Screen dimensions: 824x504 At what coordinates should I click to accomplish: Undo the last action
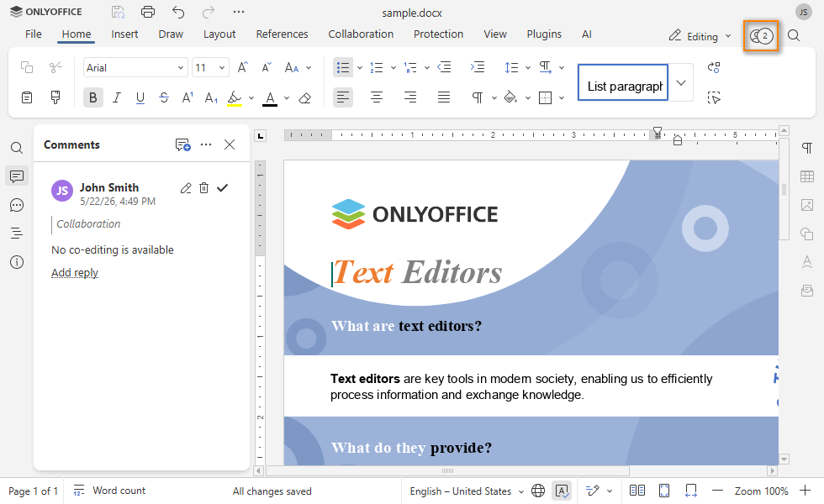(178, 12)
